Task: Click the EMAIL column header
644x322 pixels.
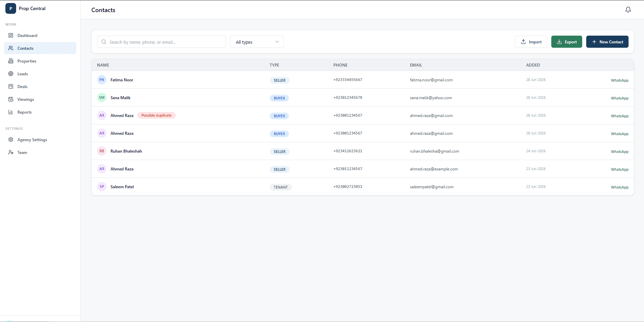Action: pos(416,65)
